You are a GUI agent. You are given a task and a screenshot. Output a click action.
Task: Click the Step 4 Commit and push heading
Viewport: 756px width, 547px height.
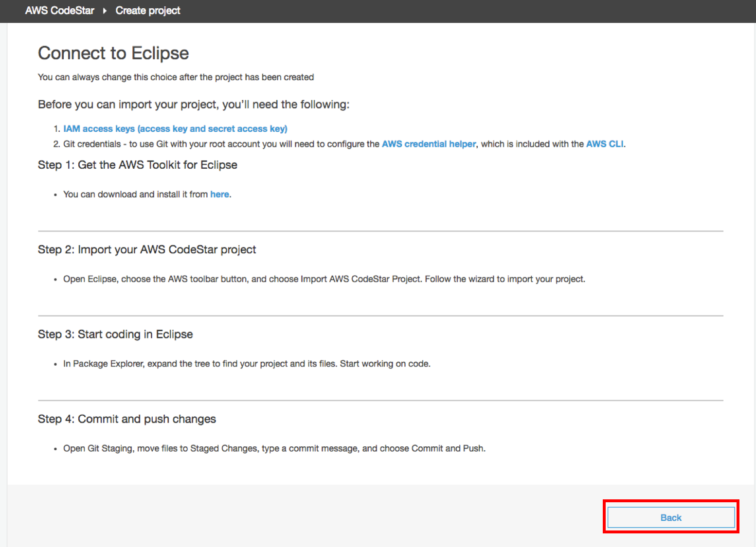[126, 419]
